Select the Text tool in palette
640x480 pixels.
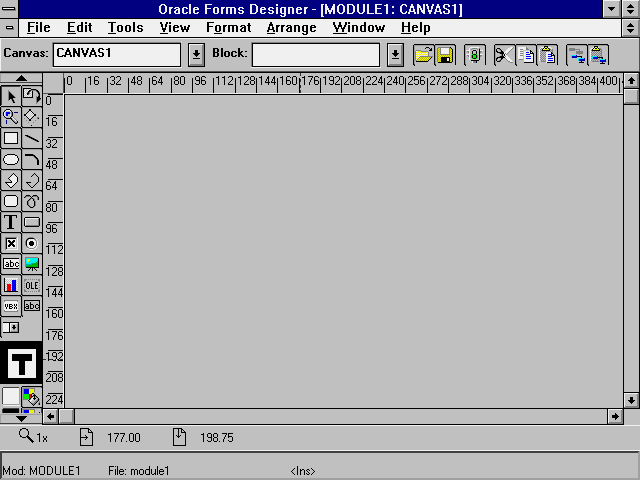point(11,222)
